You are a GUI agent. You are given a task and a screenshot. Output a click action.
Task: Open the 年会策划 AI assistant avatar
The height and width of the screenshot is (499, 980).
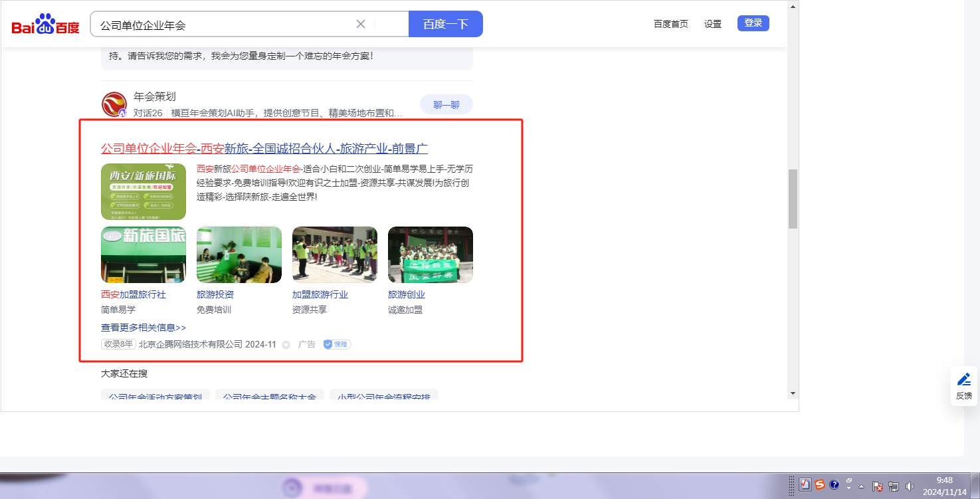[114, 105]
